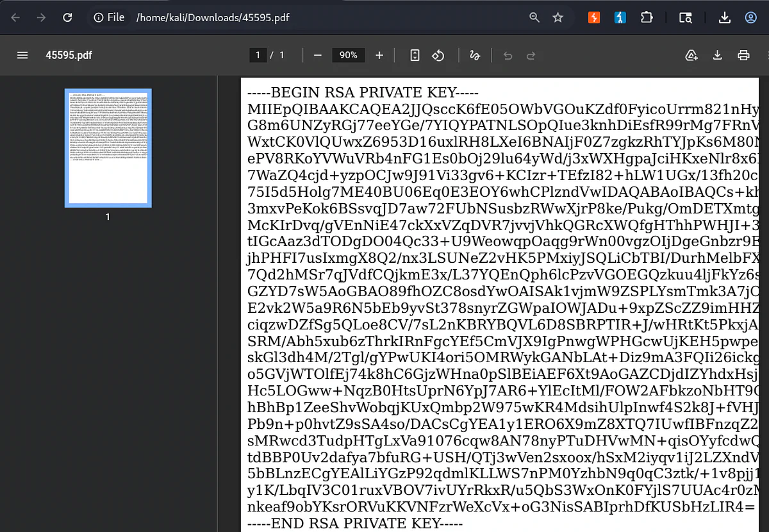769x532 pixels.
Task: Activate the draw annotation tool
Action: 475,55
